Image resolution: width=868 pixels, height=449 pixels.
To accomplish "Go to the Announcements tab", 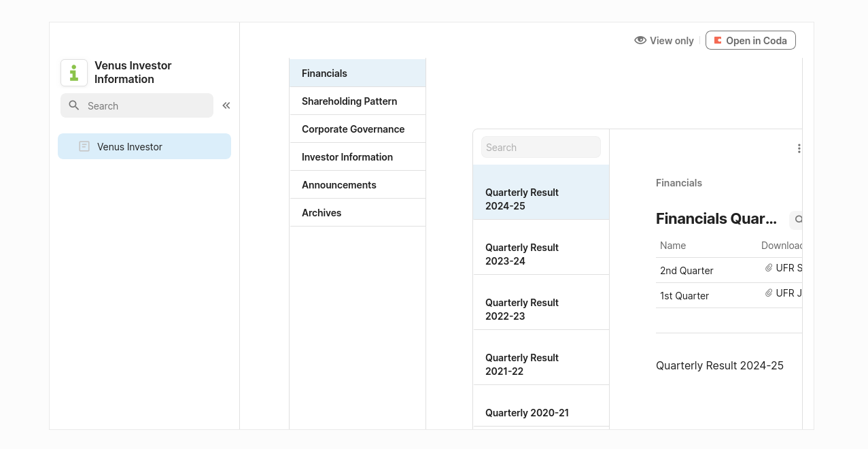I will pyautogui.click(x=358, y=184).
